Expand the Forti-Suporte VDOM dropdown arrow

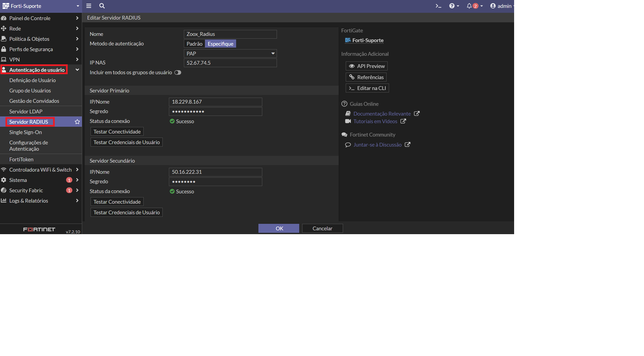pyautogui.click(x=78, y=6)
